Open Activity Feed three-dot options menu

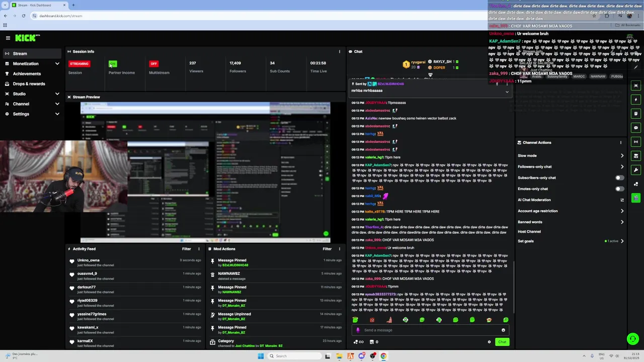point(199,249)
